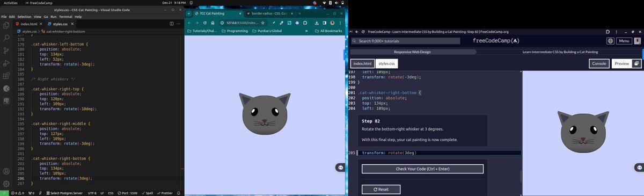The width and height of the screenshot is (644, 196).
Task: Switch to index.html tab in VS Code
Action: 30,24
